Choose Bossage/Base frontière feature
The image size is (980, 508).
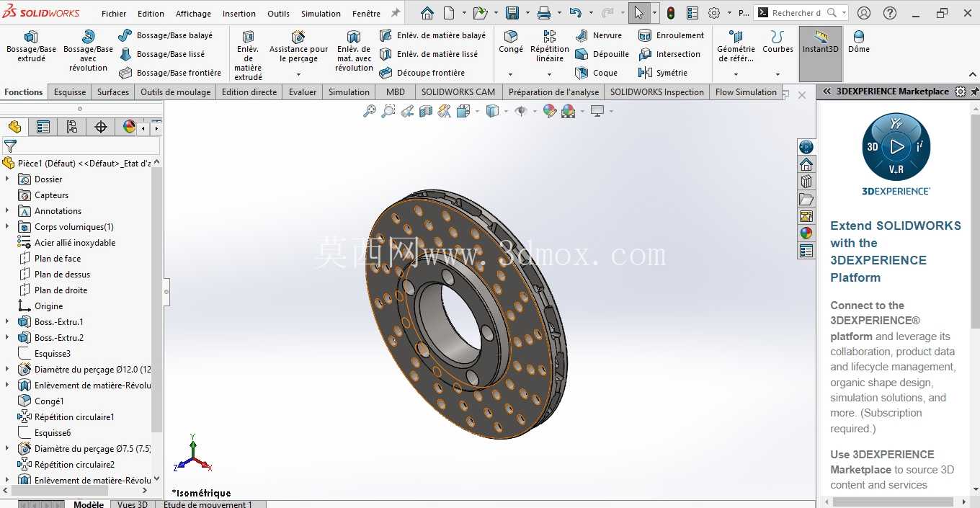(170, 73)
